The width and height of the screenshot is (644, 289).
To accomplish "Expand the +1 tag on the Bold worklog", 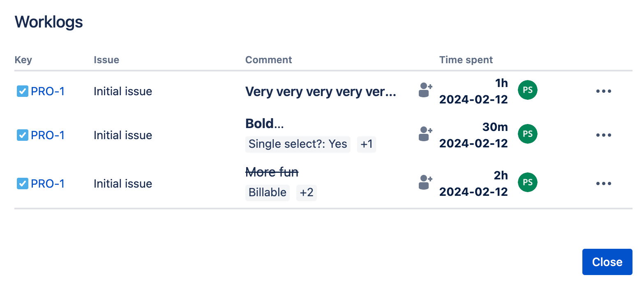I will [x=366, y=144].
